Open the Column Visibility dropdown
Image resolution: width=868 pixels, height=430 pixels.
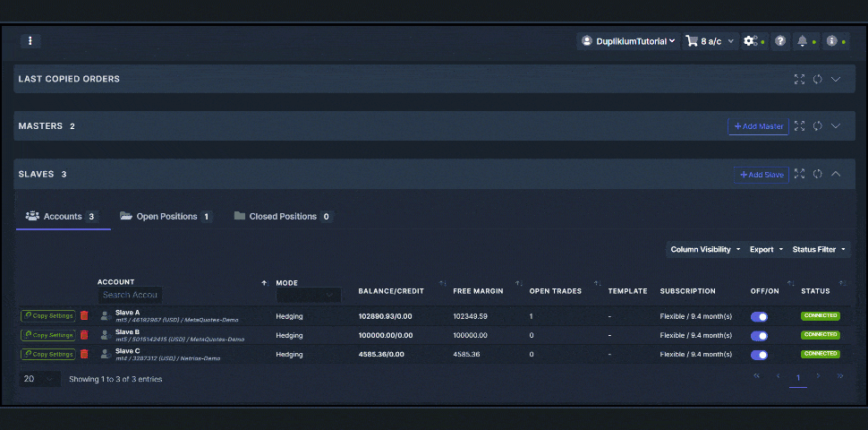tap(705, 249)
